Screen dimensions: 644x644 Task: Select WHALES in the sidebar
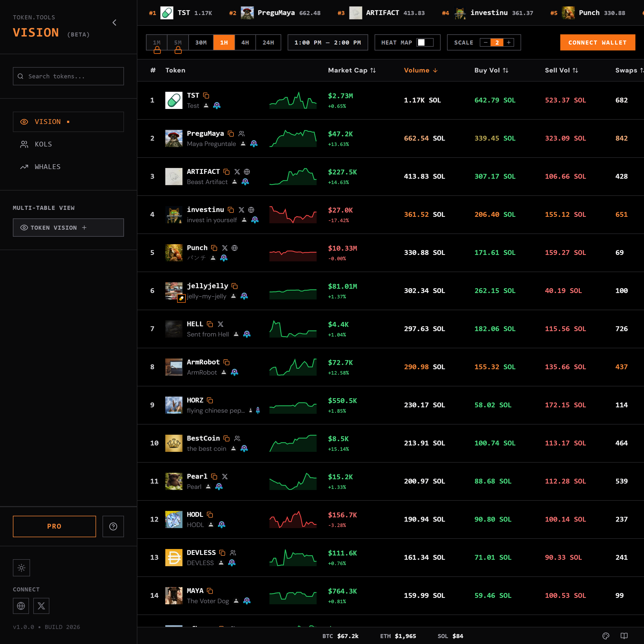[47, 167]
